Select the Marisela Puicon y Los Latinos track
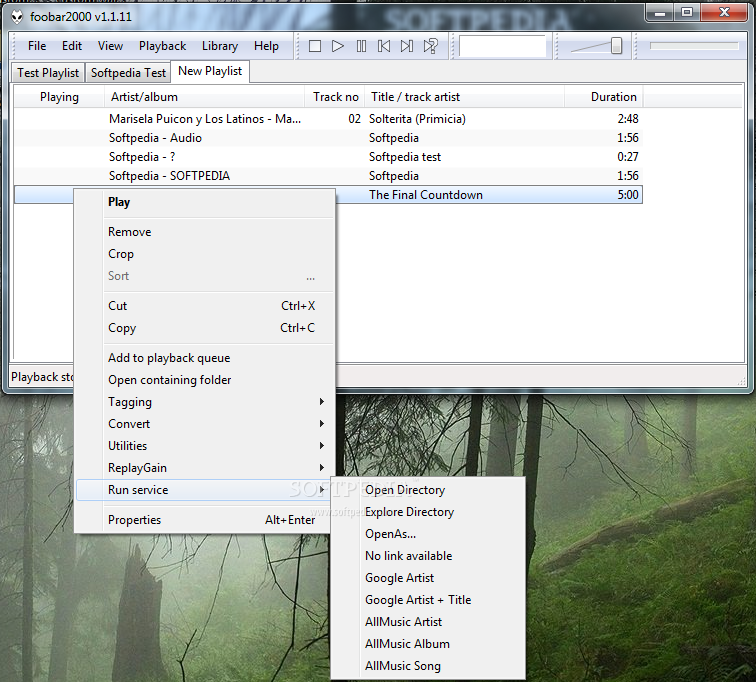Image resolution: width=756 pixels, height=682 pixels. 328,119
